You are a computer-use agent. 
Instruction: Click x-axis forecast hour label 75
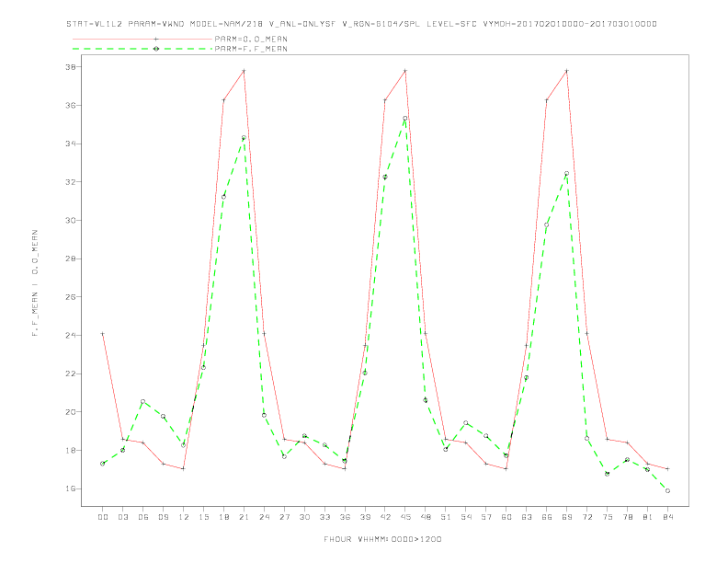point(608,517)
